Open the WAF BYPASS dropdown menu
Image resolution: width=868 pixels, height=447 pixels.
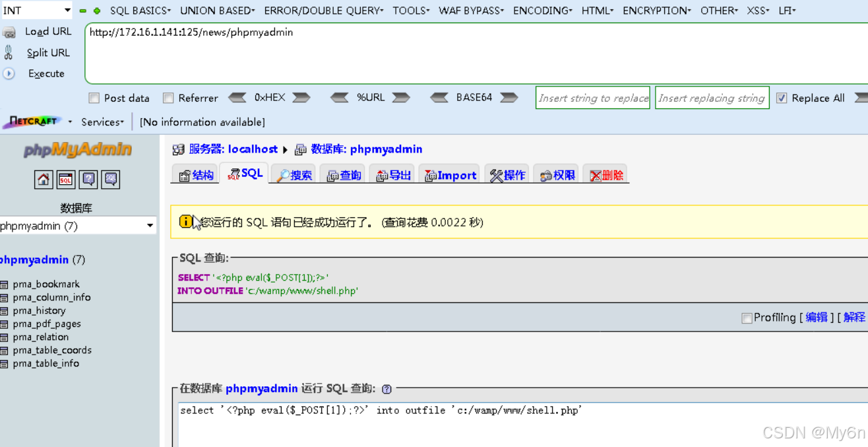(472, 11)
